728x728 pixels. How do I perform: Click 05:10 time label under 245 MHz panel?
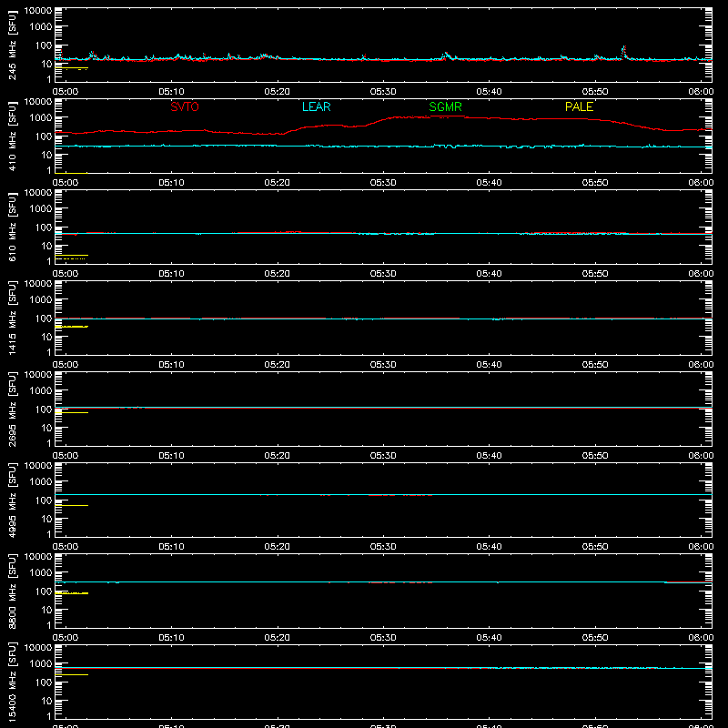tap(171, 92)
